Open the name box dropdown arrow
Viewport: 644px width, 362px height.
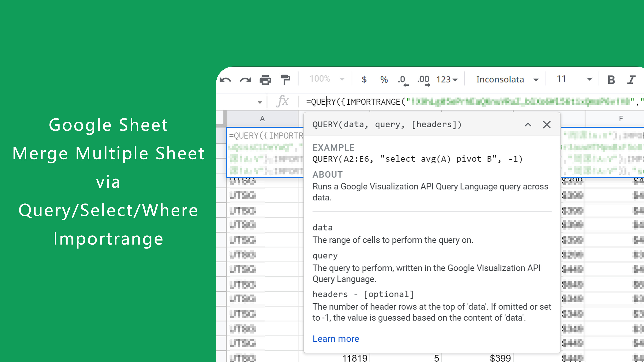point(260,102)
